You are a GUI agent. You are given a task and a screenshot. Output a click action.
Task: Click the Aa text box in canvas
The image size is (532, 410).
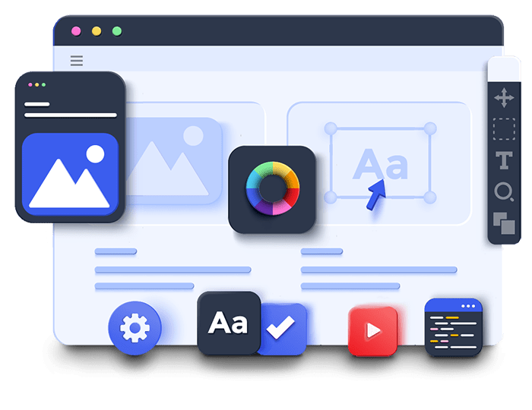[x=380, y=163]
